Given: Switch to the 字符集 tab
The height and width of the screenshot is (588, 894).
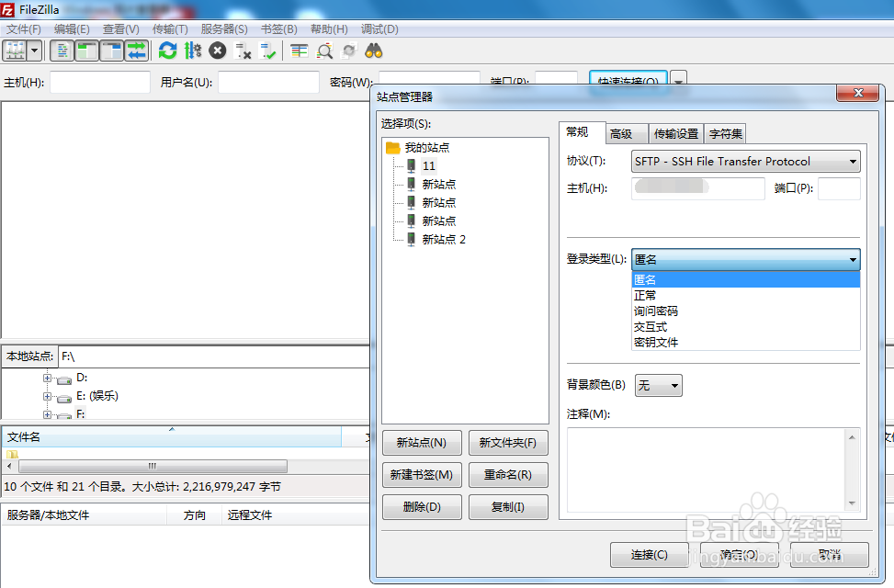Looking at the screenshot, I should tap(725, 133).
